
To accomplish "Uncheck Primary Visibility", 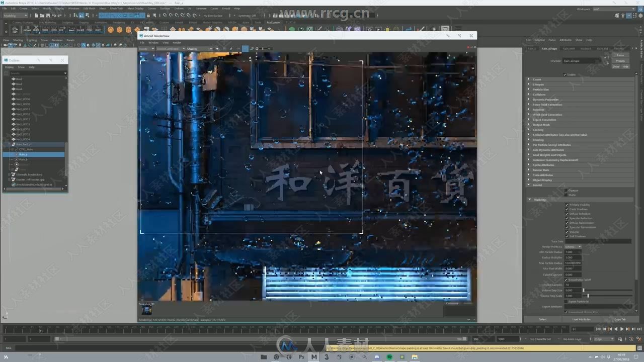I will (x=567, y=205).
